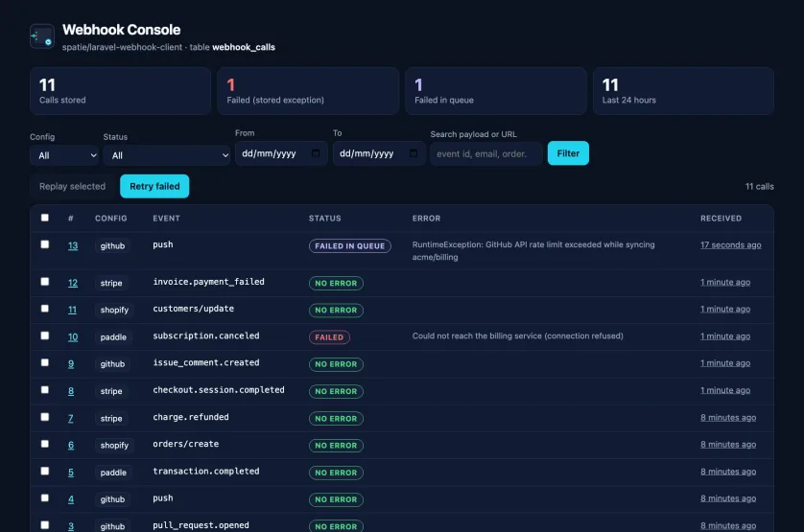This screenshot has width=804, height=532.
Task: Click the RuntimeException GitHub API error text
Action: tap(533, 250)
